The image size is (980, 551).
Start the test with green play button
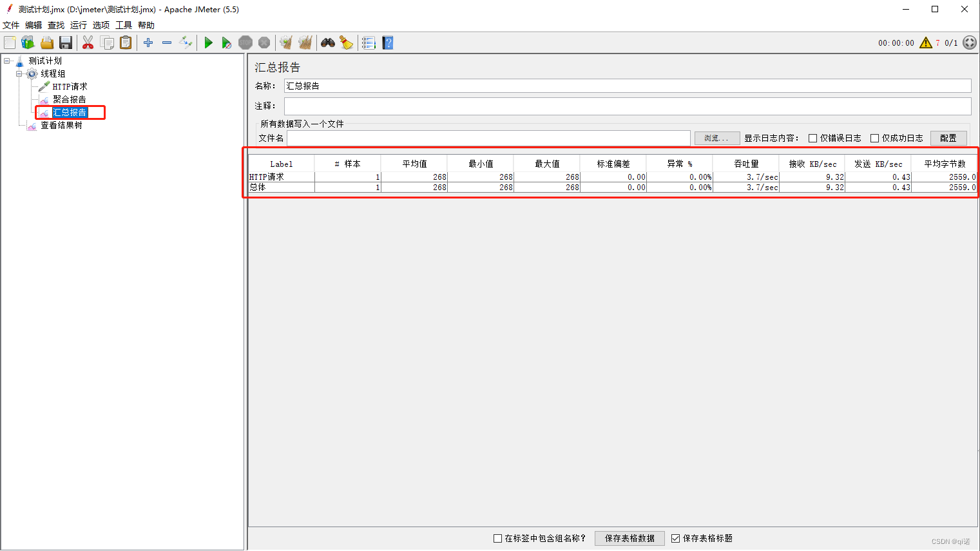[x=208, y=43]
